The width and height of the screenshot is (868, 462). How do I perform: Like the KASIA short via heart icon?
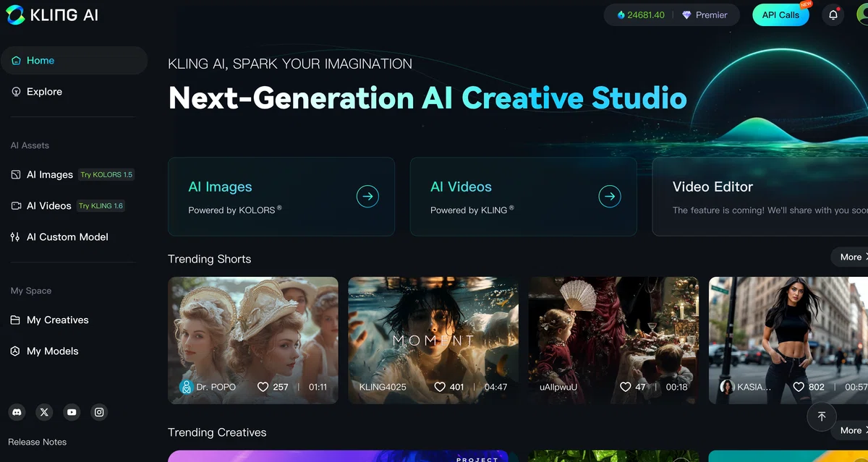[x=799, y=387]
